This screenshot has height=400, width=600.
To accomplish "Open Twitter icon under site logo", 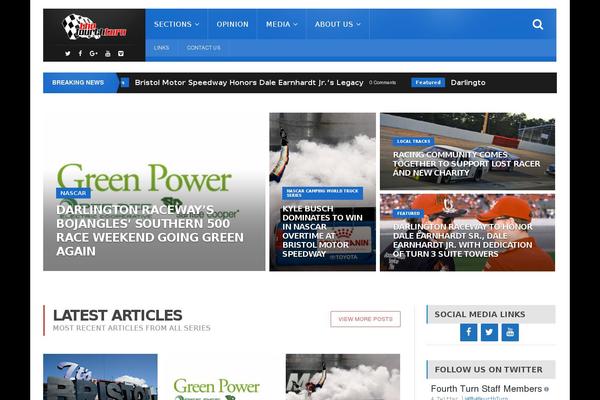I will (68, 54).
